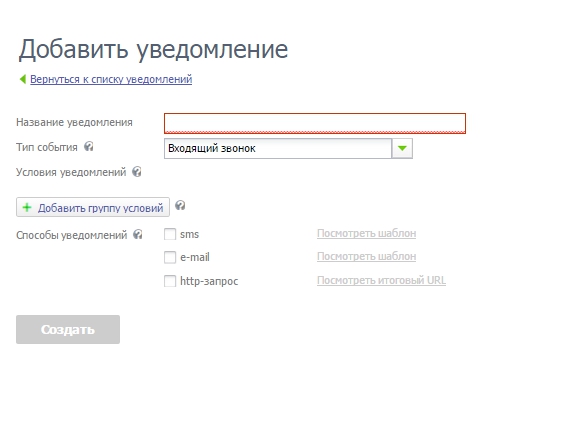Click the Создать button
The width and height of the screenshot is (580, 421).
[68, 329]
